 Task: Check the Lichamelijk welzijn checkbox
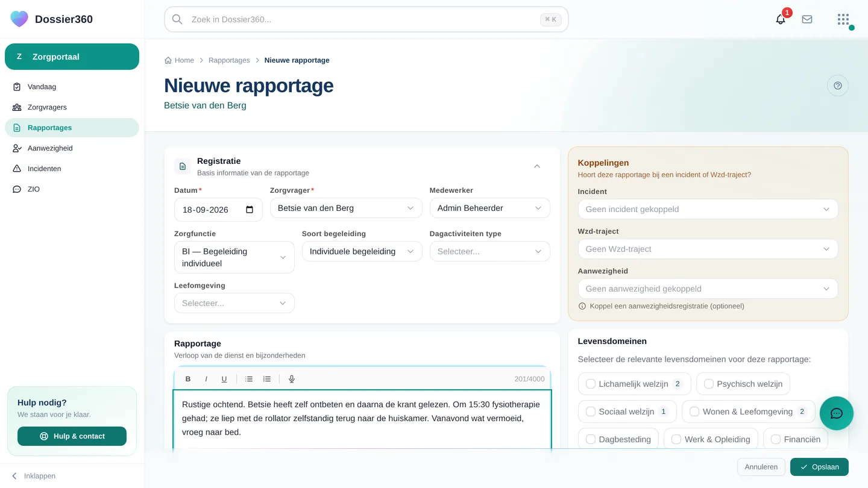(x=591, y=384)
